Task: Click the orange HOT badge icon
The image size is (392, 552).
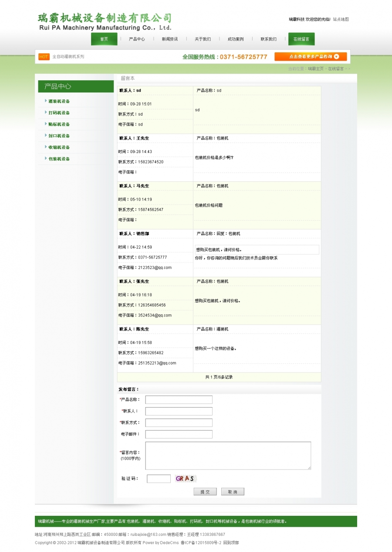Action: coord(44,57)
